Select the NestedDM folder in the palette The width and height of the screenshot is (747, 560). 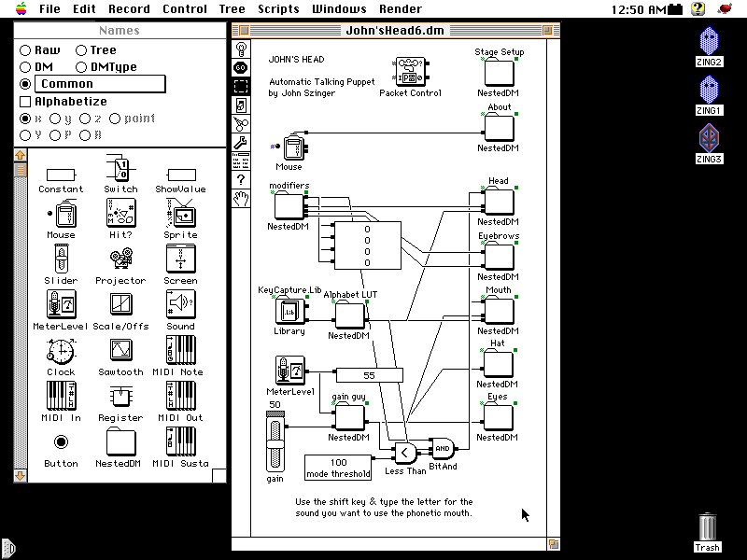[x=121, y=441]
